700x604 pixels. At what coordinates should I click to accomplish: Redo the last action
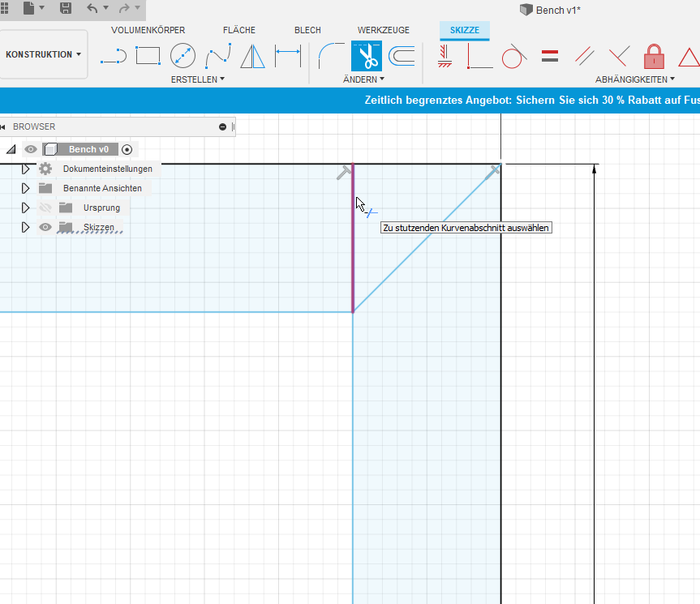point(124,8)
